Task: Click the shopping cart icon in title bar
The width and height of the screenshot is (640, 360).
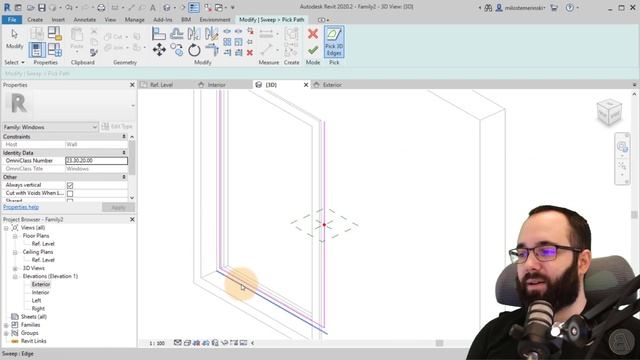Action: coord(554,7)
